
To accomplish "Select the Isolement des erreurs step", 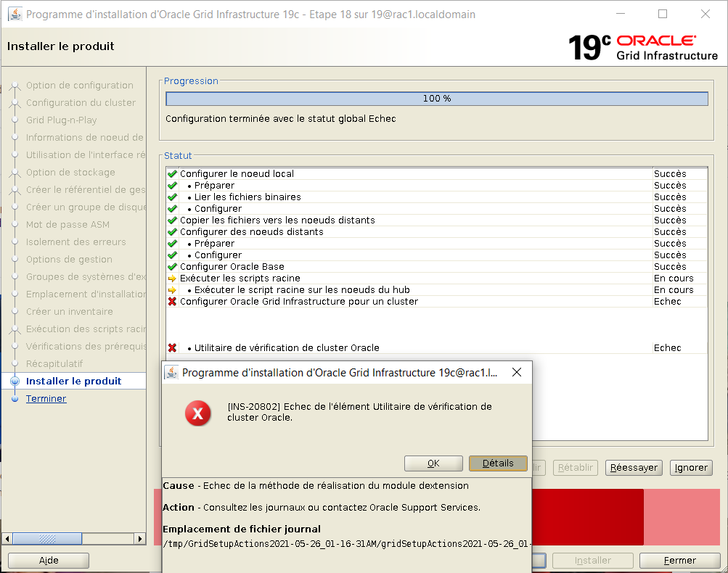I will 76,242.
